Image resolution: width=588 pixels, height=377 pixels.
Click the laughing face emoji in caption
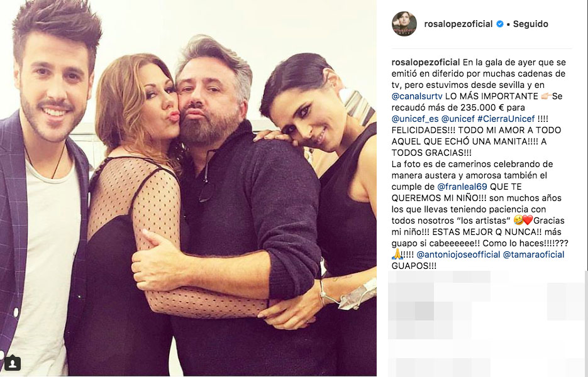[518, 221]
